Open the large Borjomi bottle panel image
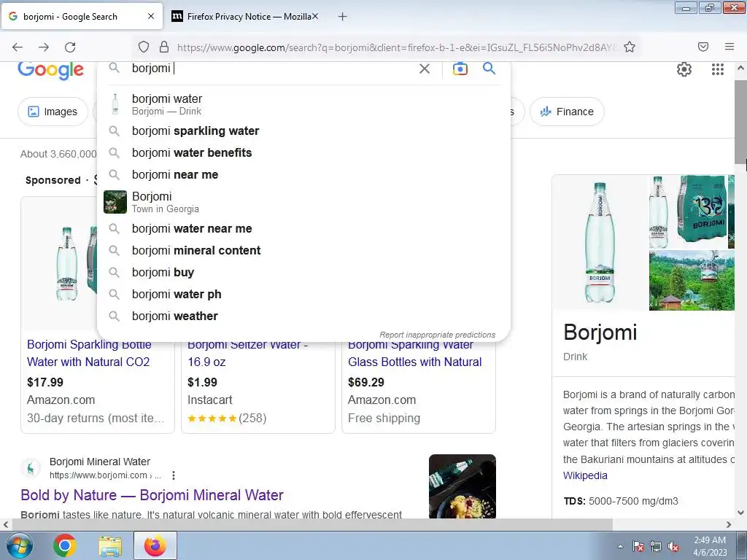 pos(600,243)
